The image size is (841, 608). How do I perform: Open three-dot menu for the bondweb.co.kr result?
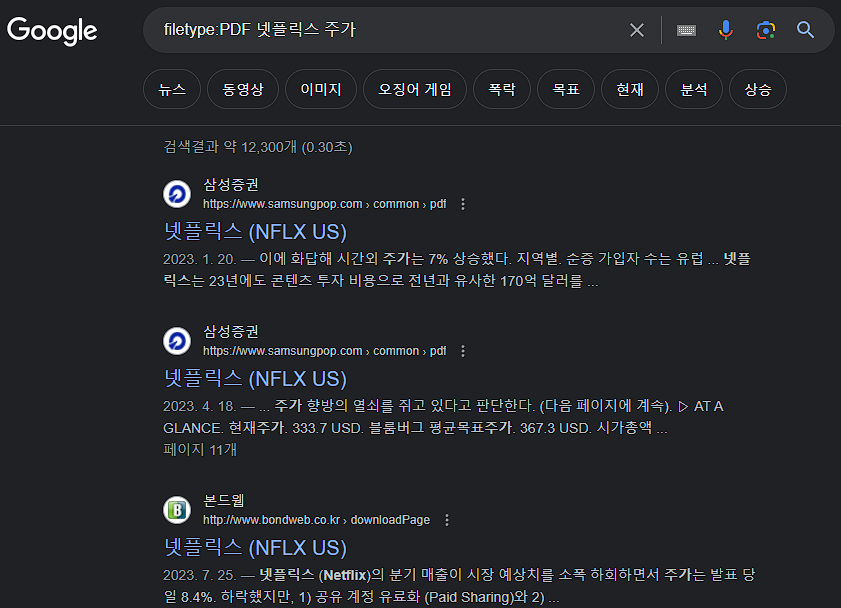(x=447, y=520)
